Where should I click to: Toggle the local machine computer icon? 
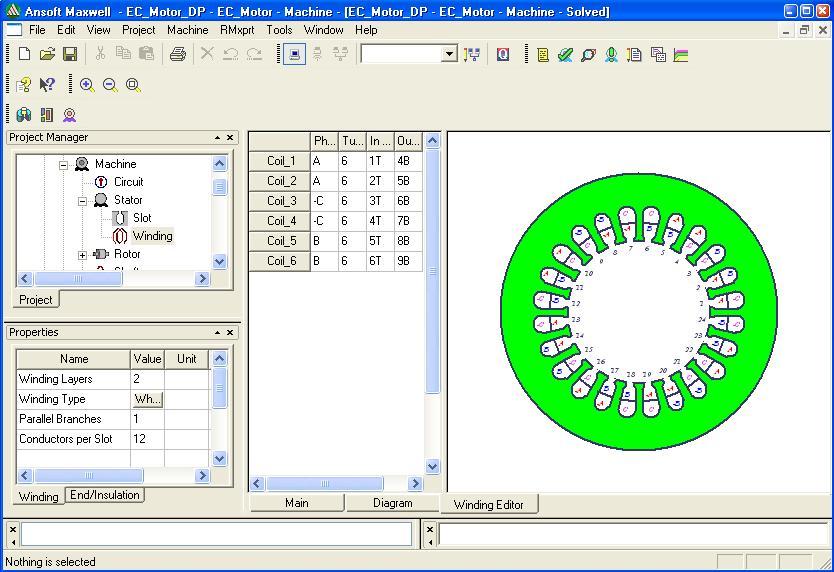(x=295, y=54)
